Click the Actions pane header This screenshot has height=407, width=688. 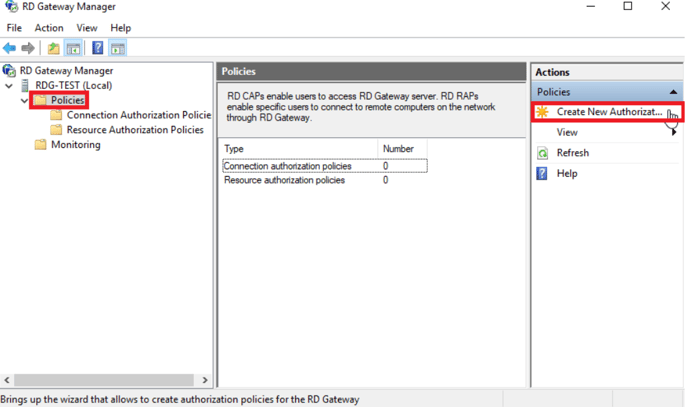click(607, 72)
